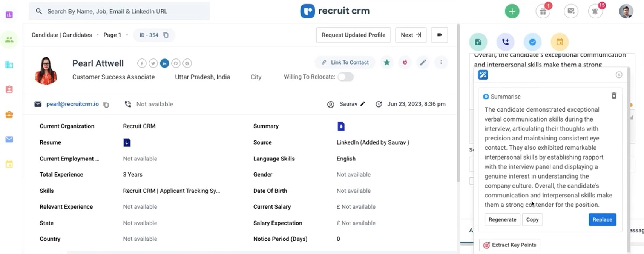The image size is (644, 254).
Task: Open Pearl Attwell's GitHub profile icon
Action: (x=176, y=63)
